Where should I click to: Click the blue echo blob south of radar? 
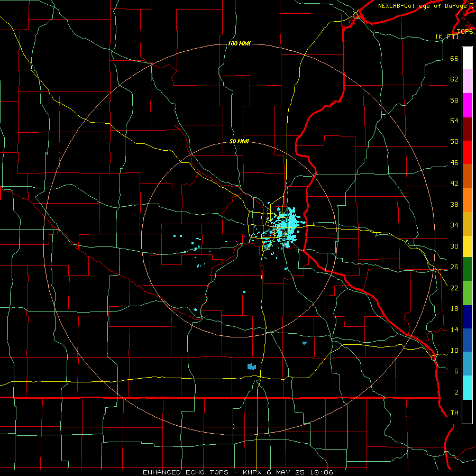pyautogui.click(x=252, y=367)
